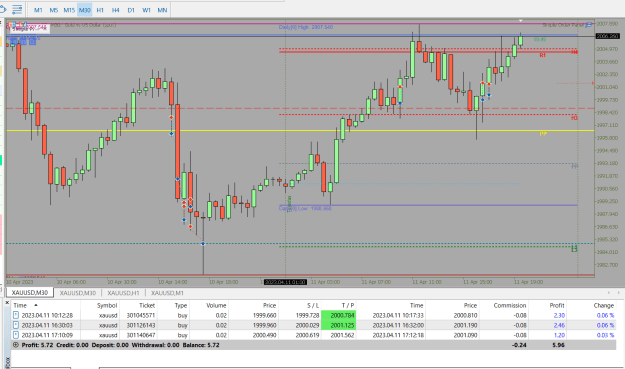The width and height of the screenshot is (625, 369).
Task: Click the current price label on the price scale
Action: 607,36
